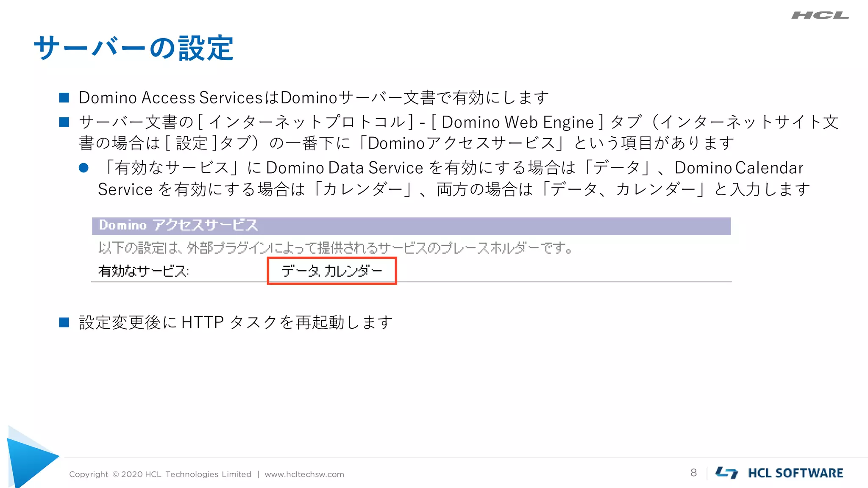Click the 有効なサービス field value データ, カレンダー
Viewport: 868px width, 488px height.
click(332, 271)
